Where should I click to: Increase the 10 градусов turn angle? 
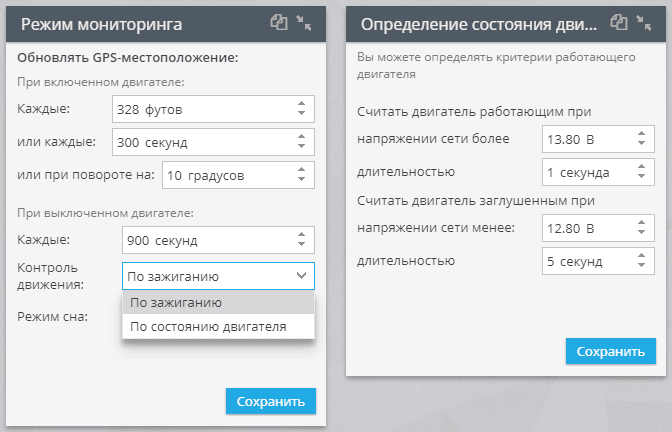(x=301, y=170)
